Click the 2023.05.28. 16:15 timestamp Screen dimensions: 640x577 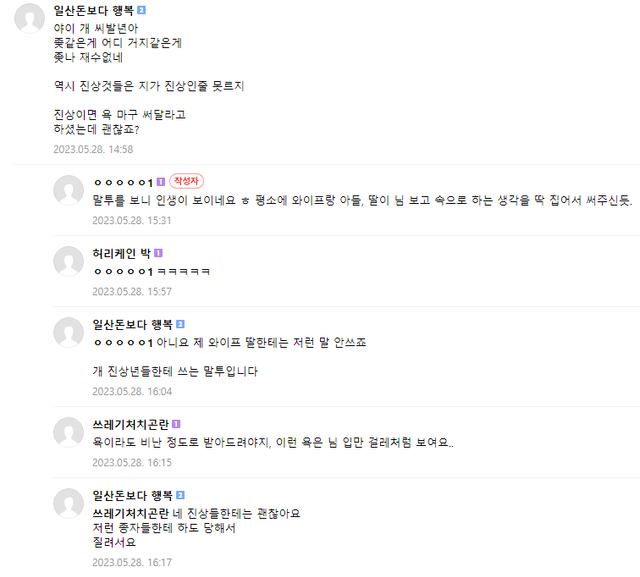132,462
